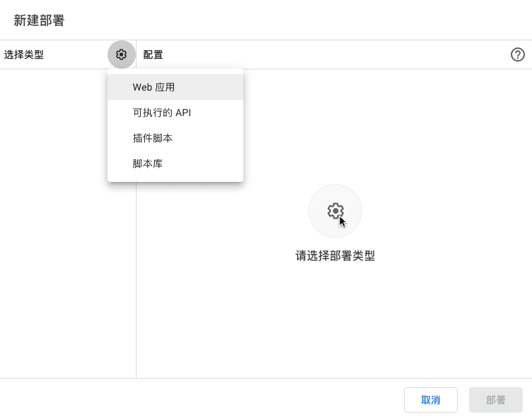Click the vertical divider between the panes

coord(136,283)
